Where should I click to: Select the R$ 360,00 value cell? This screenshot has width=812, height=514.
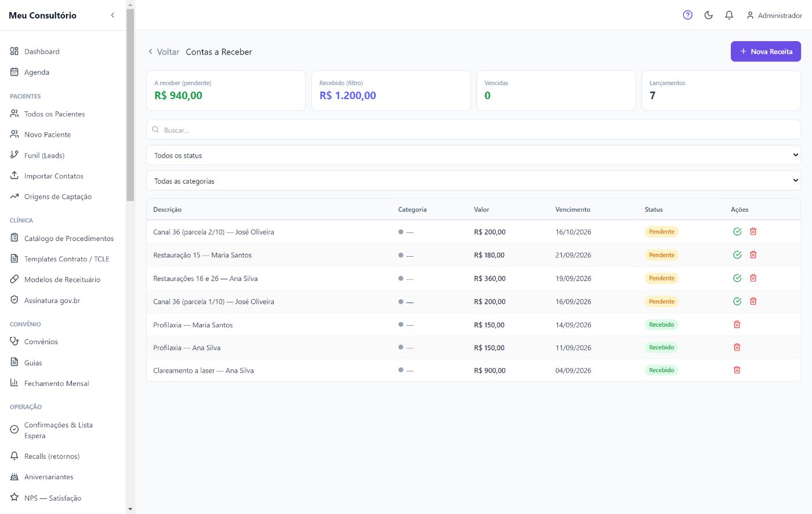coord(490,279)
